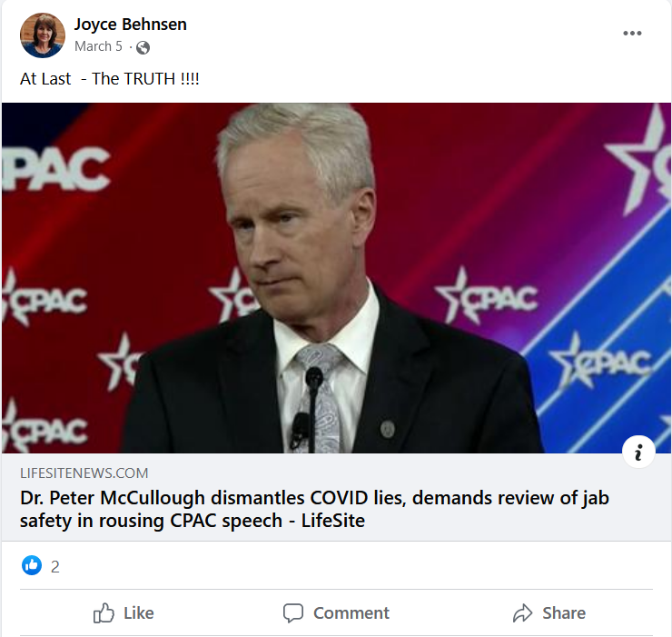
Task: Click the 'At Last - The TRUTH' post text
Action: pos(109,79)
